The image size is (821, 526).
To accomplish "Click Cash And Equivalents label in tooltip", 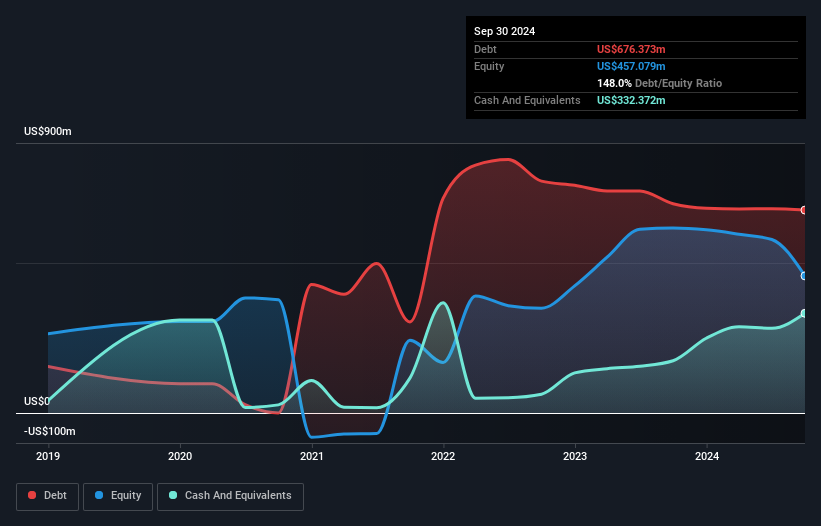I will pyautogui.click(x=527, y=100).
